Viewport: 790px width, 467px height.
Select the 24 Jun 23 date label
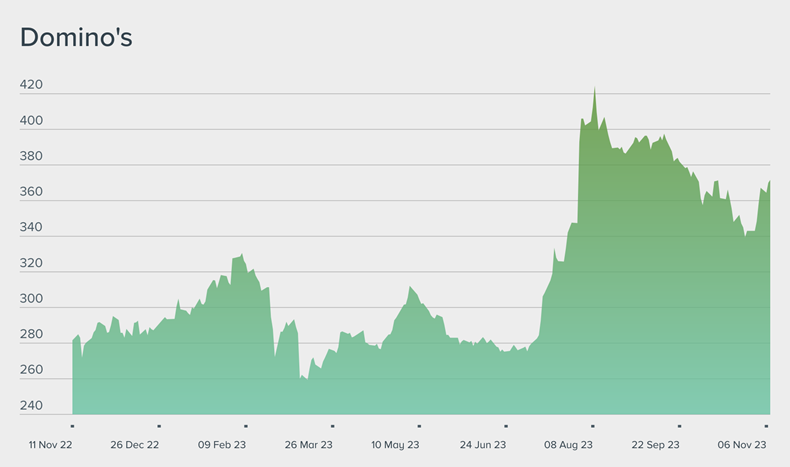click(482, 444)
